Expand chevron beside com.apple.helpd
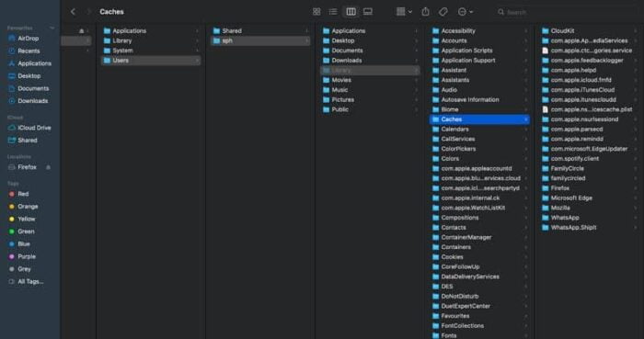 pyautogui.click(x=636, y=70)
